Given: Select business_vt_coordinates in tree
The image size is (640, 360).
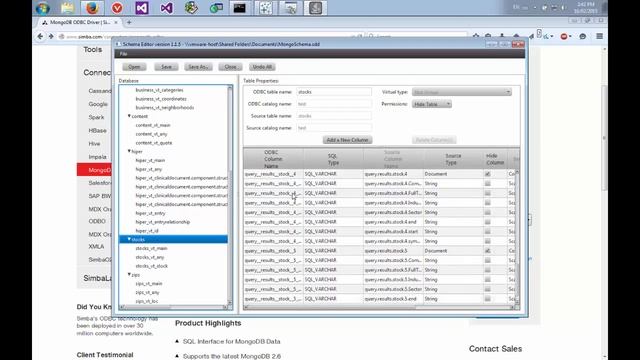Looking at the screenshot, I should (161, 99).
